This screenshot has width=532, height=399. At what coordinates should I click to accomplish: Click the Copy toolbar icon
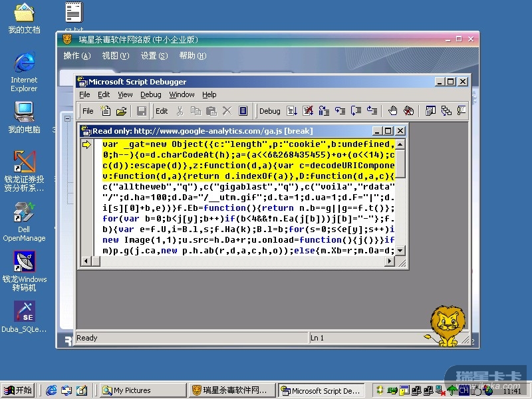[x=196, y=111]
